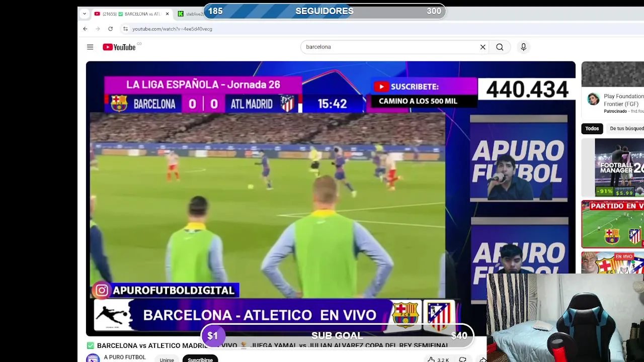
Task: Open the sponsored ad thumbnail above Play Foundation
Action: [x=613, y=74]
